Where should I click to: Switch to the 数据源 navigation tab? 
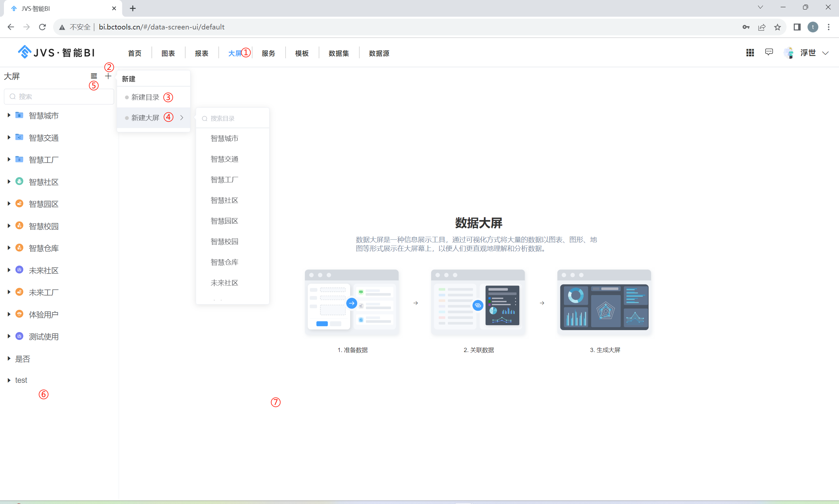click(x=379, y=53)
